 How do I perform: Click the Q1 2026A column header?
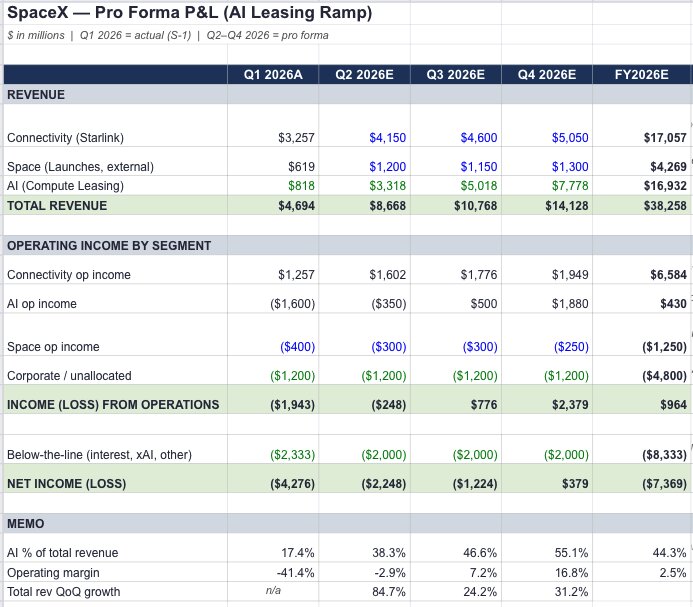(x=273, y=74)
